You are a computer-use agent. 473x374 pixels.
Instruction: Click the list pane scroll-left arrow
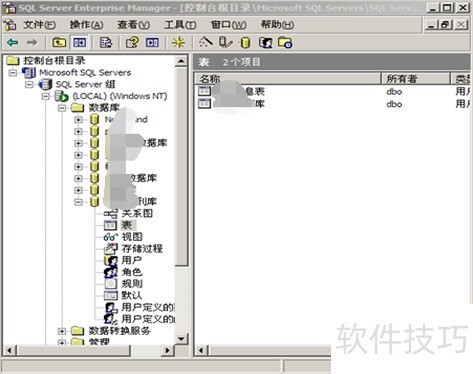click(201, 350)
